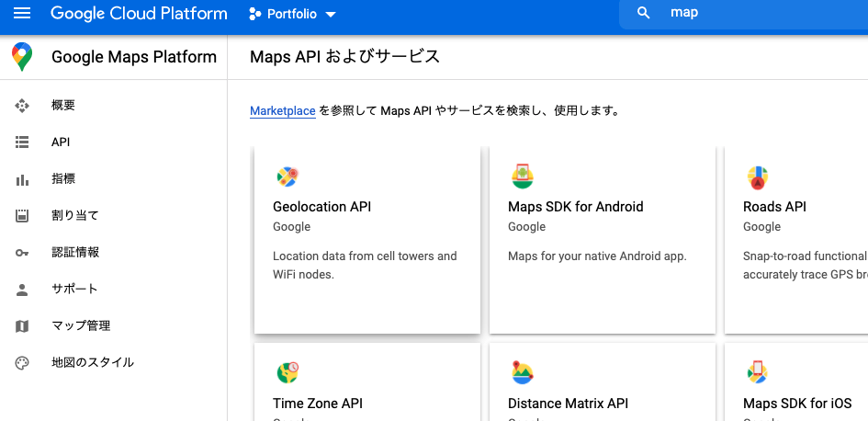The width and height of the screenshot is (868, 421).
Task: Open the Roads API card title
Action: (x=774, y=207)
